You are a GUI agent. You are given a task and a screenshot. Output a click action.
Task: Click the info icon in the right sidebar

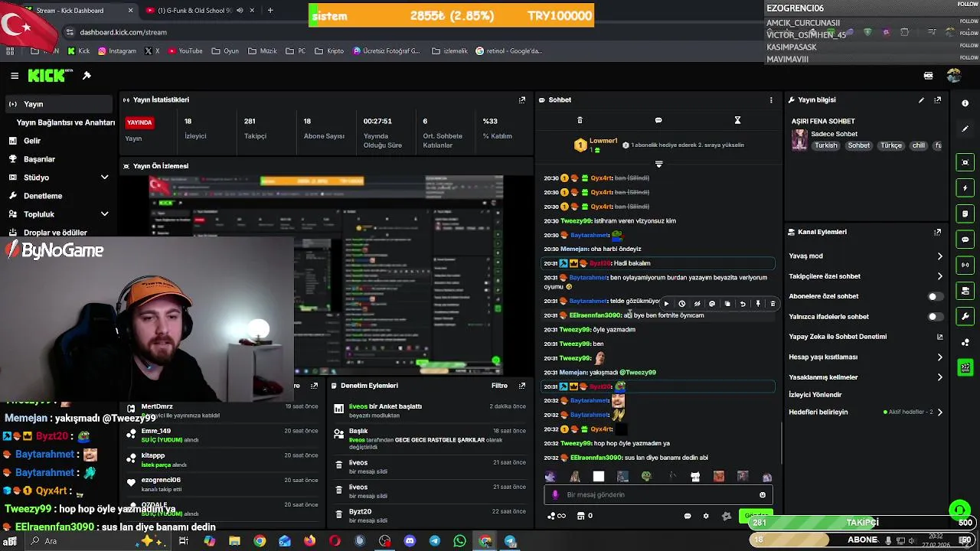pos(965,103)
